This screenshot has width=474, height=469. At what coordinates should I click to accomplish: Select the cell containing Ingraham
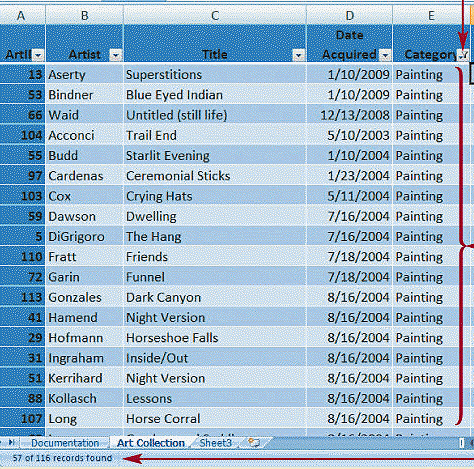(x=84, y=358)
